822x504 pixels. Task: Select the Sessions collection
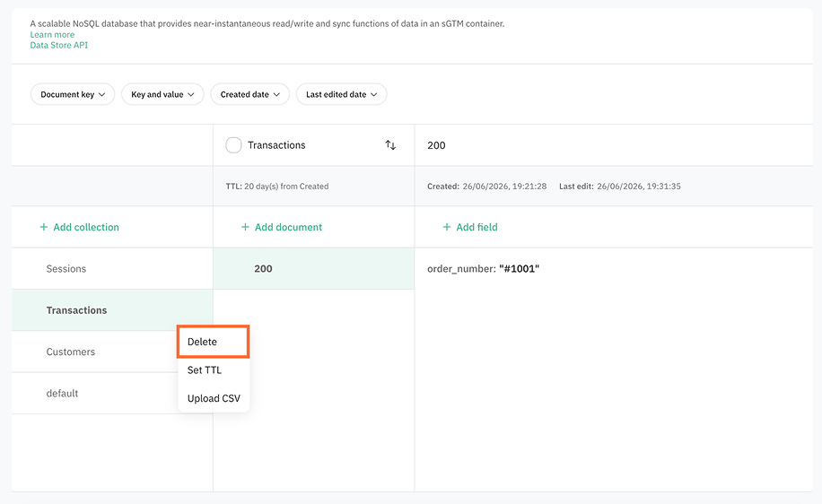pos(112,269)
